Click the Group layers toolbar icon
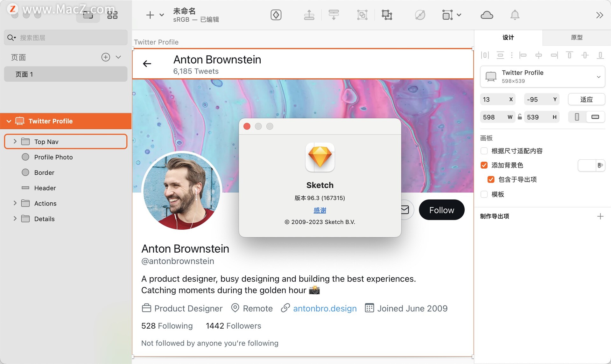The width and height of the screenshot is (611, 364). [x=362, y=15]
